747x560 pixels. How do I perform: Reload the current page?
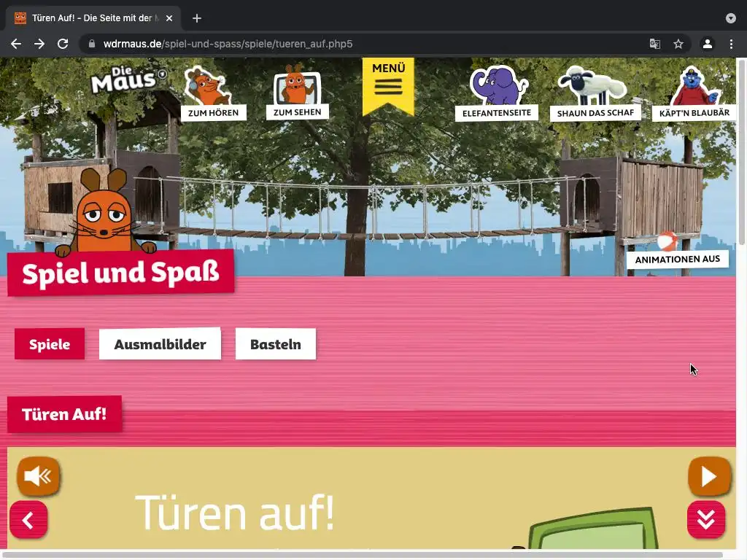point(63,44)
